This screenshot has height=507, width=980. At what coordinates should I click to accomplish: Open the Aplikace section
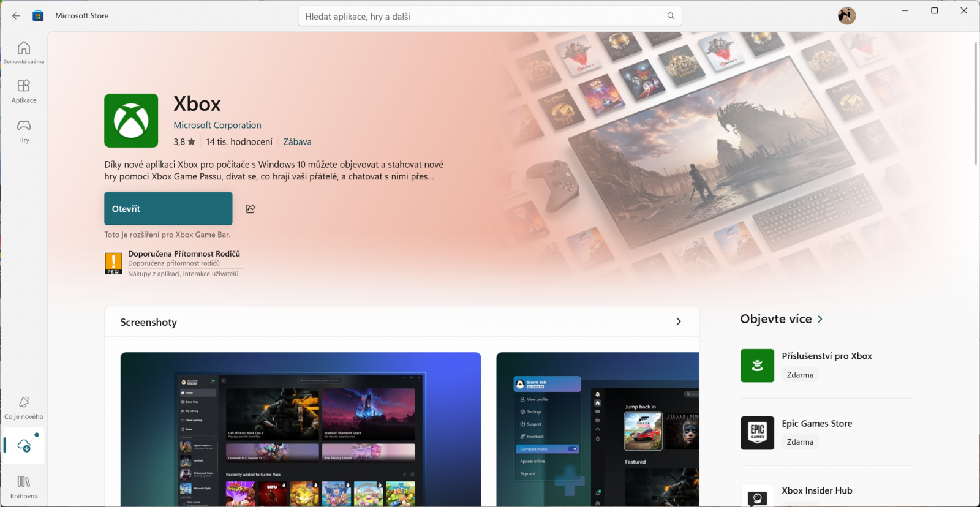(24, 91)
